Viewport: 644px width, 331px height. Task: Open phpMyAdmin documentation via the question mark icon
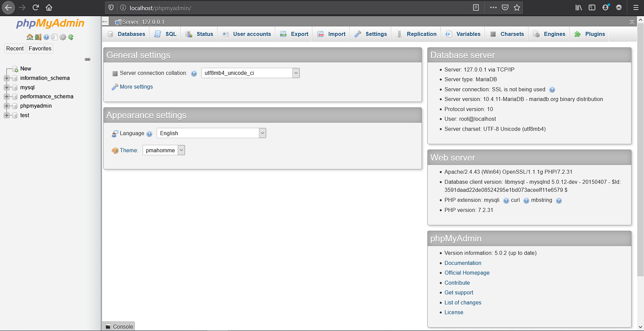46,37
